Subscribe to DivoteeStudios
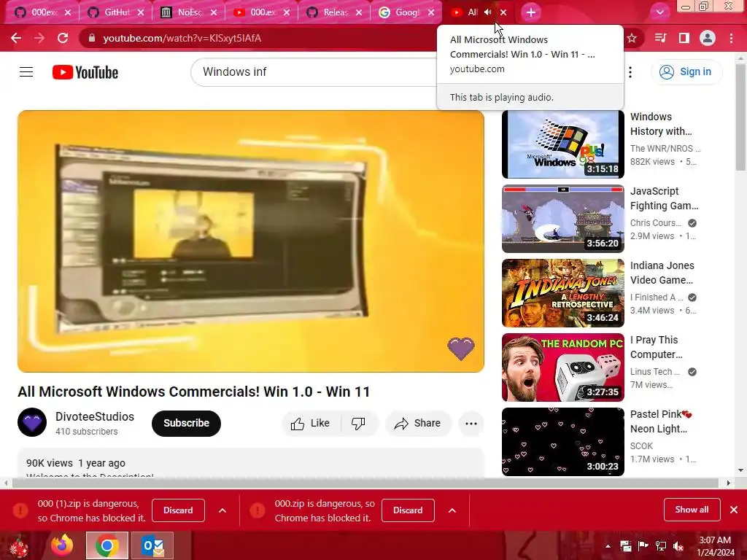747x560 pixels. pyautogui.click(x=186, y=423)
